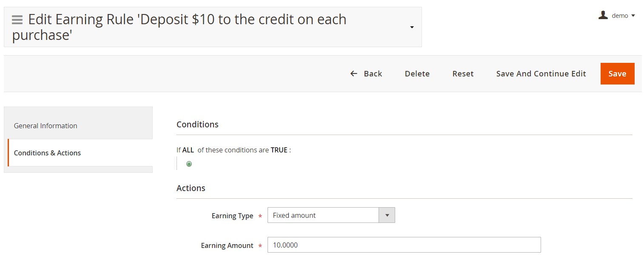Delete this earning rule
This screenshot has width=644, height=259.
(x=417, y=73)
